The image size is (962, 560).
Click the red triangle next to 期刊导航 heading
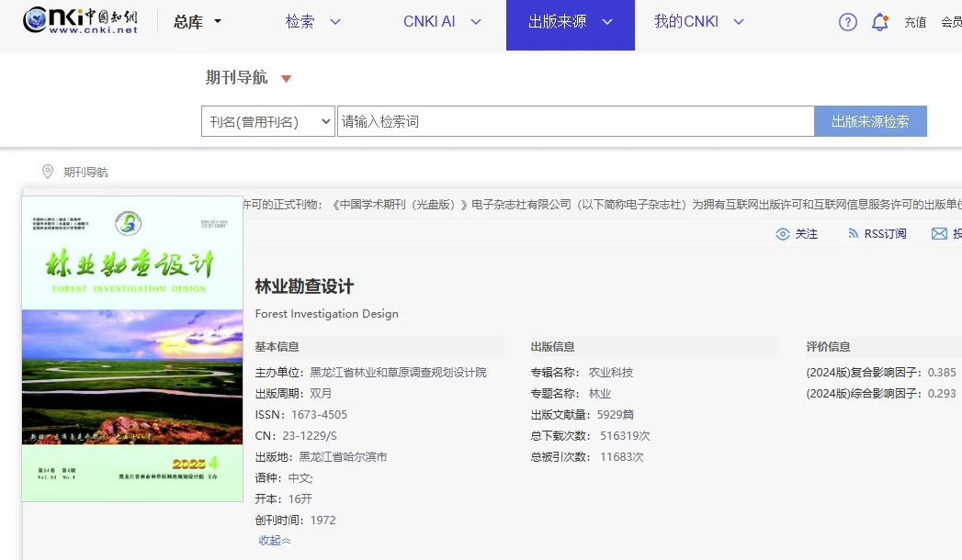coord(285,78)
